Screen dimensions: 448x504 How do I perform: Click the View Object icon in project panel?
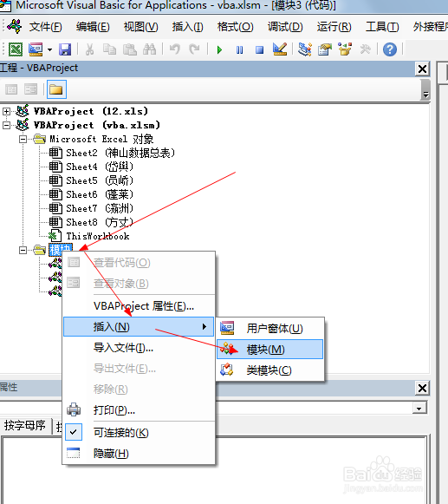point(31,89)
